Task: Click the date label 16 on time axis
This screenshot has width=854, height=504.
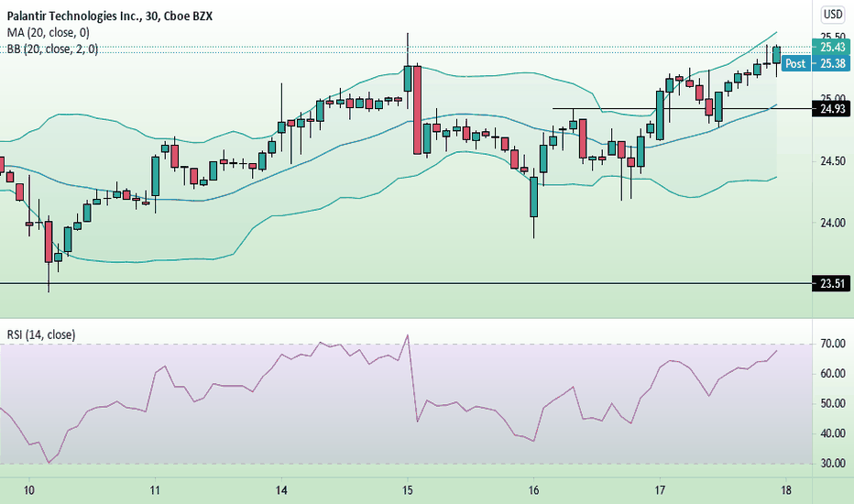Action: coord(533,490)
